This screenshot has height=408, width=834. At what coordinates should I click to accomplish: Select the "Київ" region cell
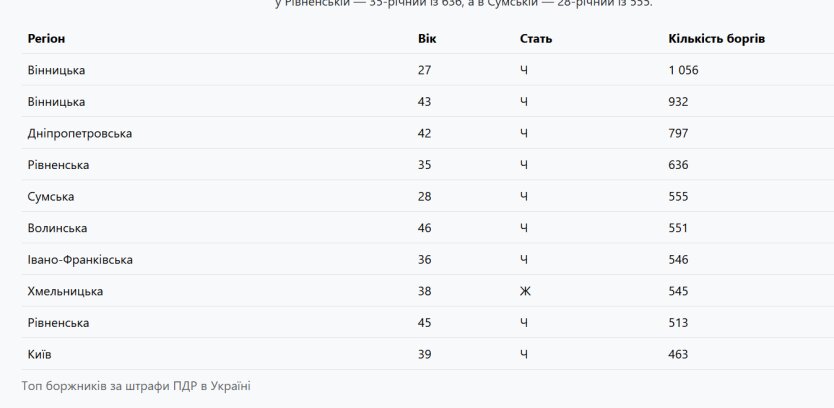(x=42, y=354)
